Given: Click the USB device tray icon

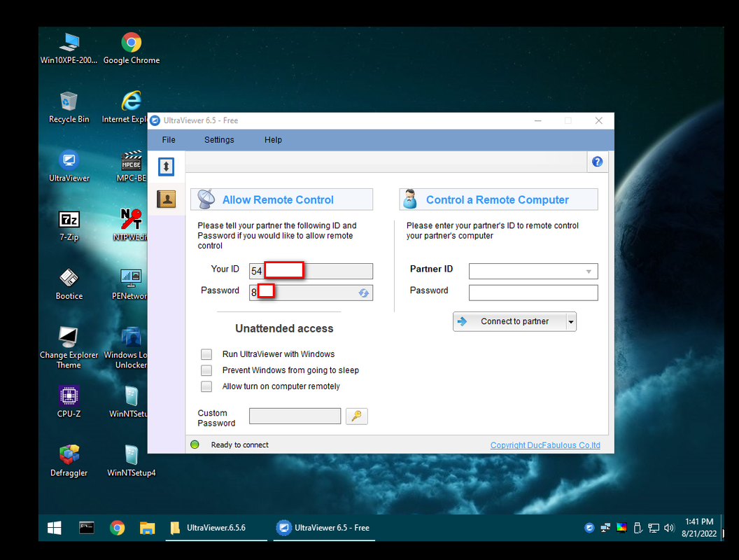Looking at the screenshot, I should (638, 528).
